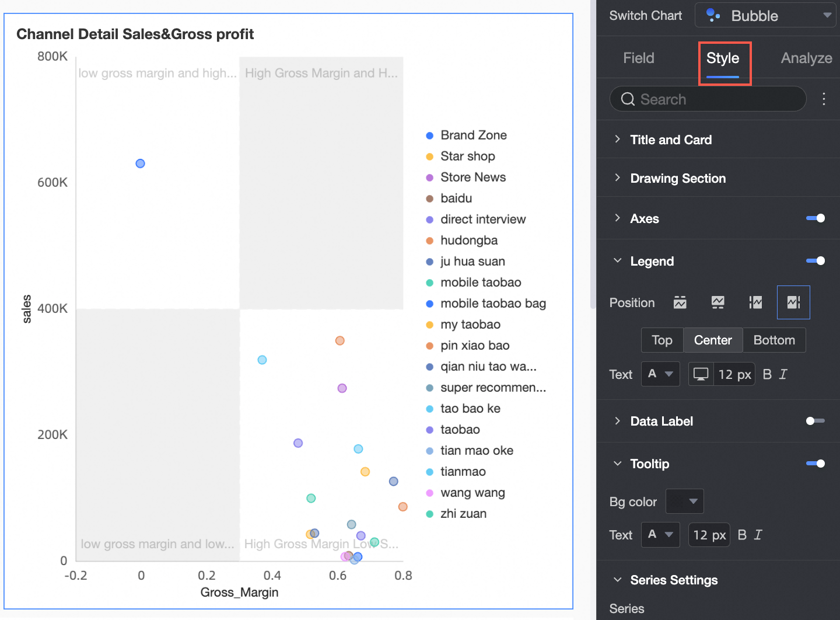
Task: Expand the Drawing Section panel
Action: click(678, 178)
